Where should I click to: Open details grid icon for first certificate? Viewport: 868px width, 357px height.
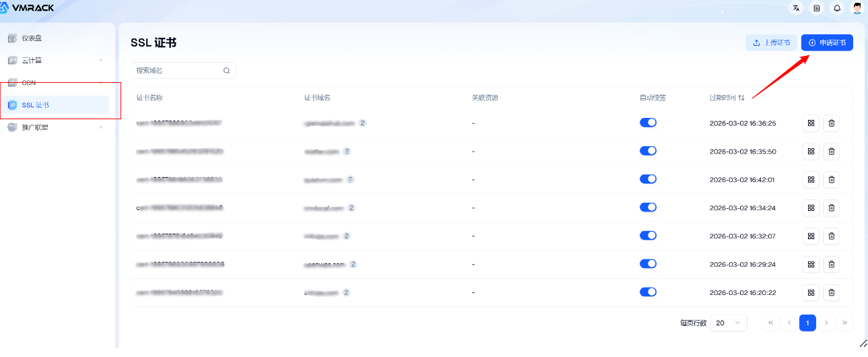coord(811,123)
